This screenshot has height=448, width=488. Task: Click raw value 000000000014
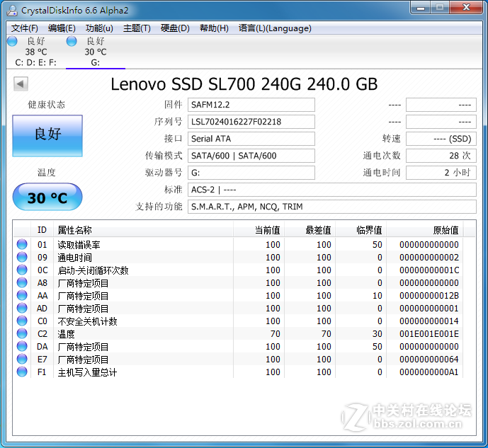[x=429, y=321]
